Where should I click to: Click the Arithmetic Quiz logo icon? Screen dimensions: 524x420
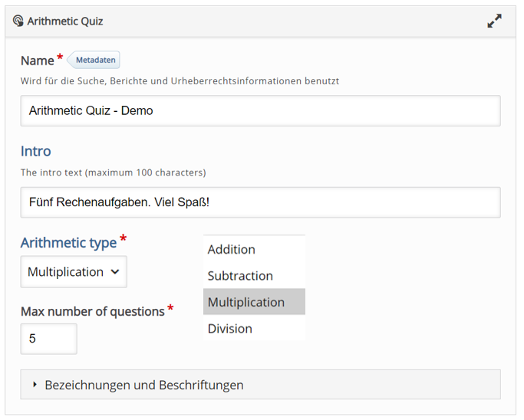(18, 21)
